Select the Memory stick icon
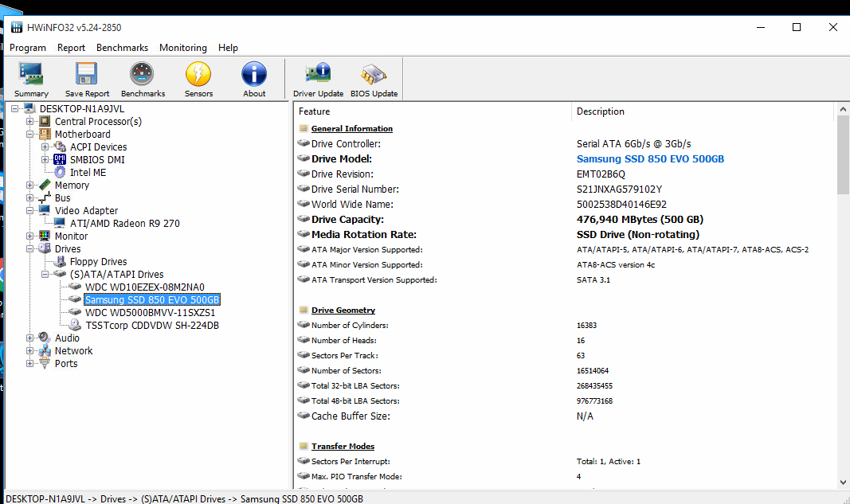 click(x=45, y=185)
